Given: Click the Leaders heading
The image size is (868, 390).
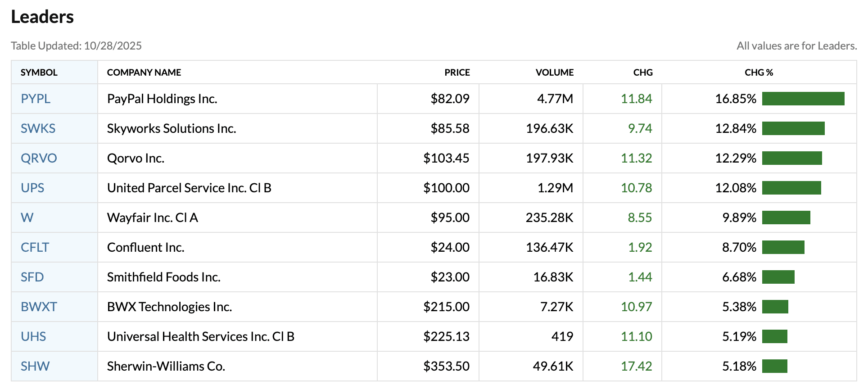Looking at the screenshot, I should (43, 17).
